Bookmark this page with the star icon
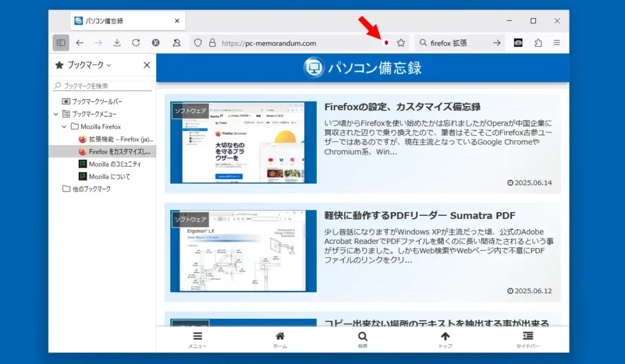625x364 pixels. tap(401, 43)
